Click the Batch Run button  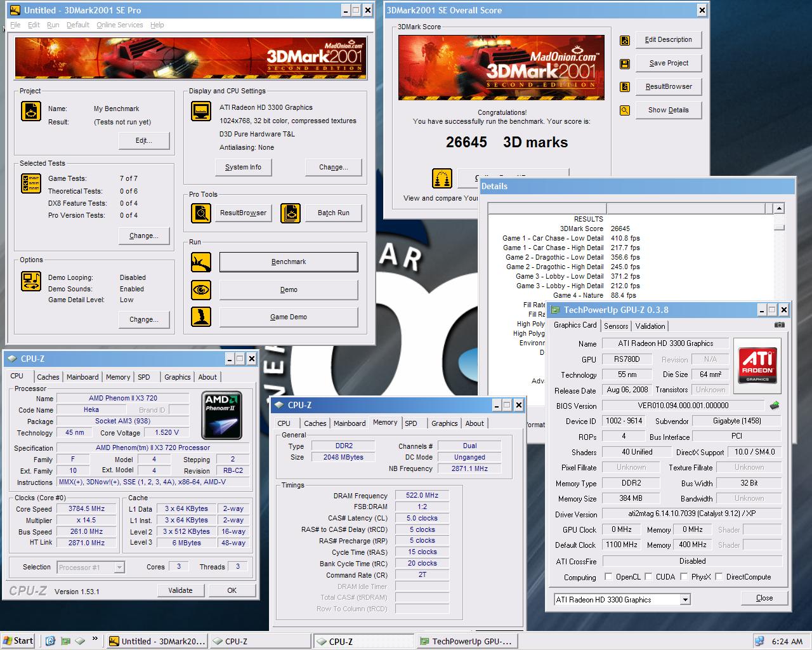click(x=334, y=213)
